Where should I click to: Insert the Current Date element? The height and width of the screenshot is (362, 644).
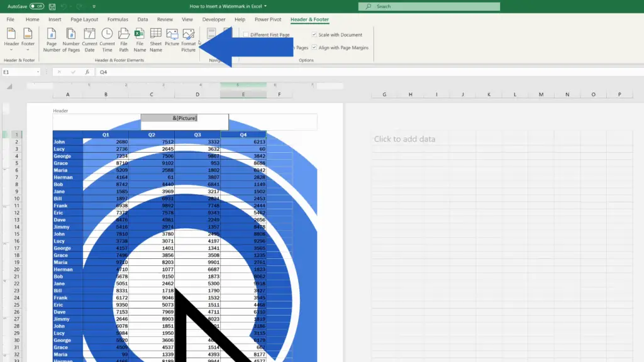pos(89,40)
